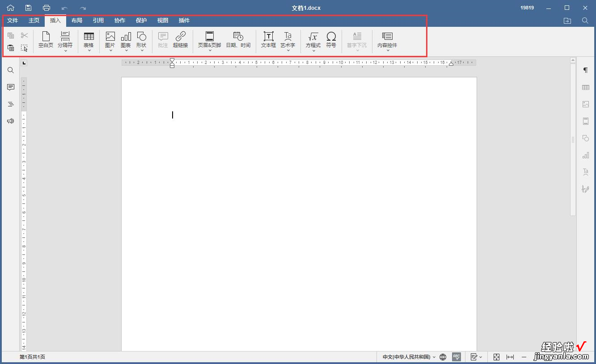Open the find panel in left sidebar
The width and height of the screenshot is (596, 364).
click(11, 70)
